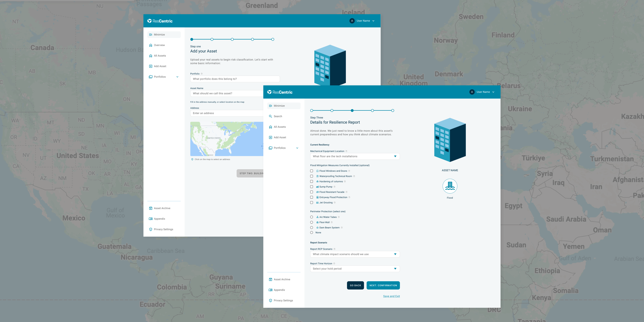Image resolution: width=644 pixels, height=322 pixels.
Task: Click the user avatar in front window header
Action: coord(472,92)
